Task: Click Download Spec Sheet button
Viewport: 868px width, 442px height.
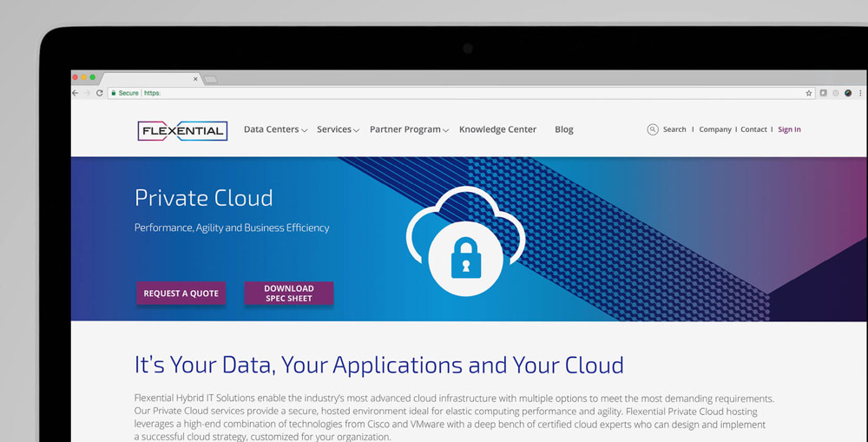Action: [289, 294]
